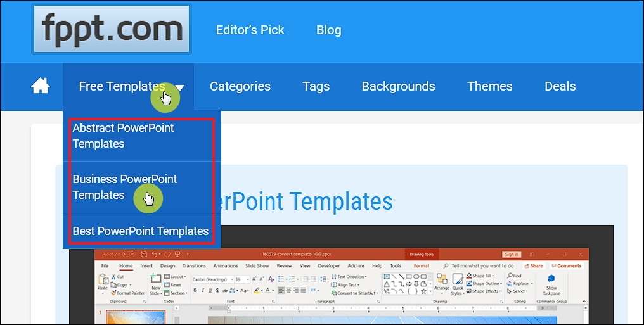
Task: Toggle Italic formatting in PowerPoint
Action: click(x=202, y=290)
